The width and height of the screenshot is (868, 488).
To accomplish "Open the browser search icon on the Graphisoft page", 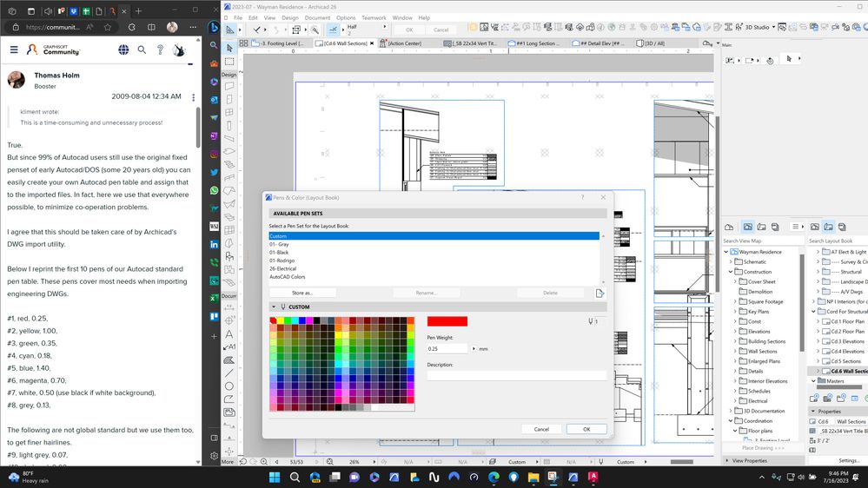I will pos(142,50).
